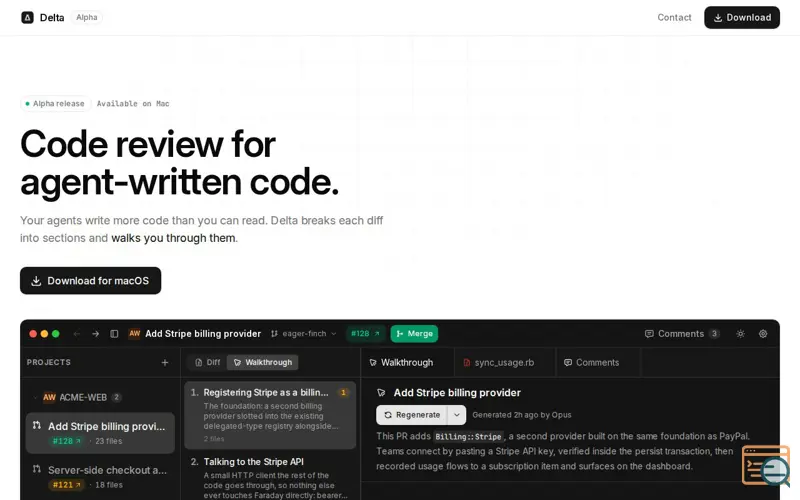Select section Talking to the Stripe API
The image size is (800, 500).
(270, 478)
